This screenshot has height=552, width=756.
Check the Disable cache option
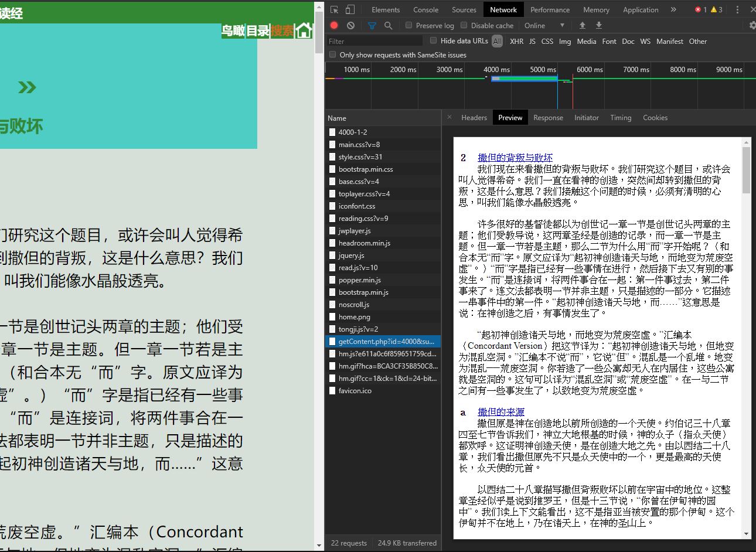point(464,25)
